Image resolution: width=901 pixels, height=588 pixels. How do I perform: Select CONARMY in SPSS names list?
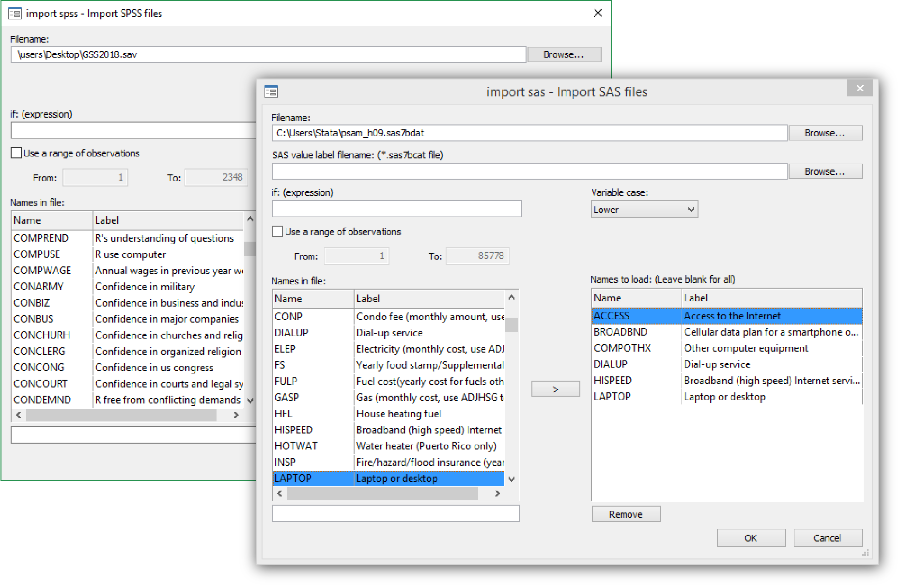pyautogui.click(x=127, y=286)
